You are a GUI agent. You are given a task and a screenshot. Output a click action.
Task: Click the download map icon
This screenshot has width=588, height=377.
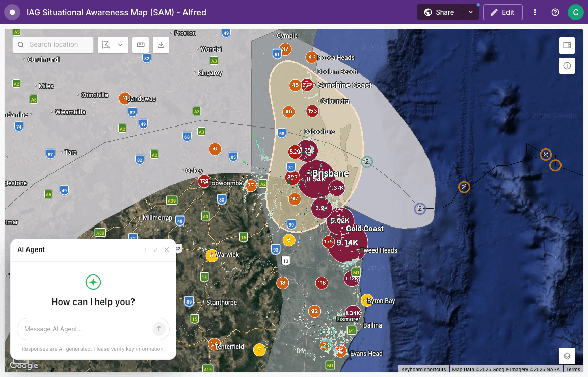click(x=161, y=45)
